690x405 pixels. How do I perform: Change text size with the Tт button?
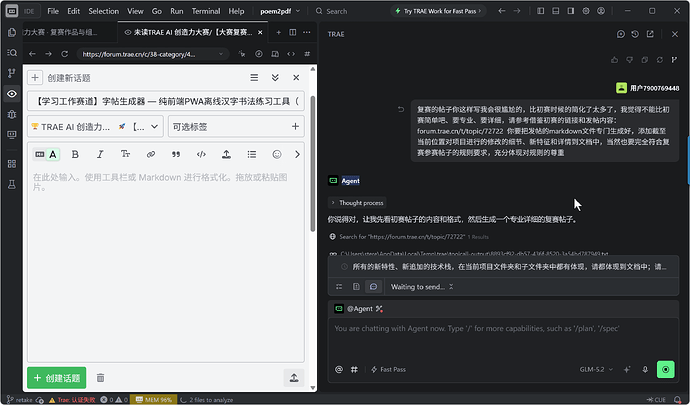coord(125,154)
